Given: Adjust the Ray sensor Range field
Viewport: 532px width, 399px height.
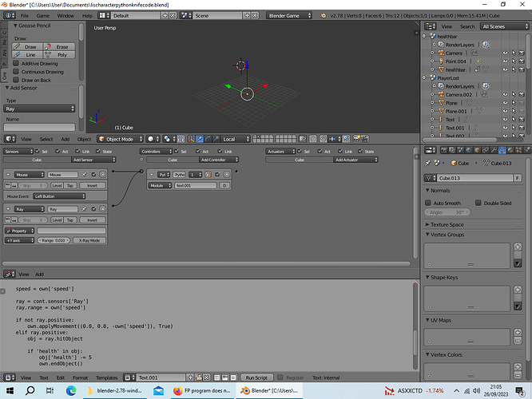Looking at the screenshot, I should pyautogui.click(x=54, y=240).
